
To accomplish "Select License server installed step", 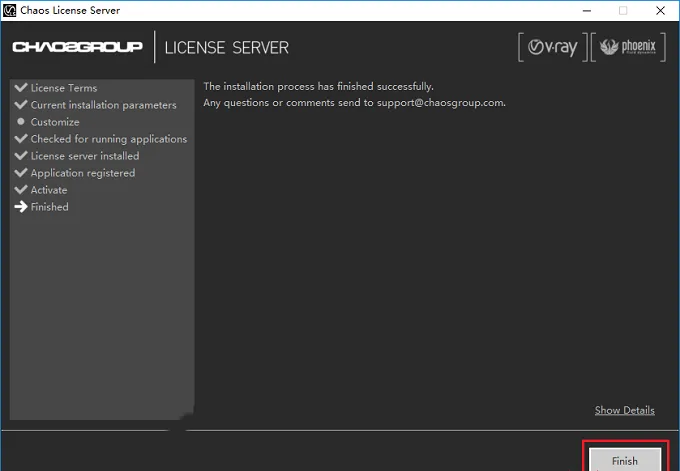I will [77, 156].
